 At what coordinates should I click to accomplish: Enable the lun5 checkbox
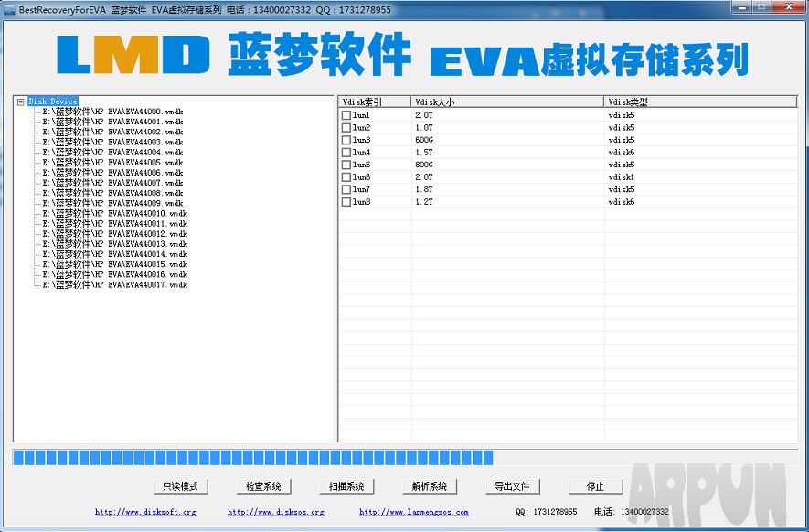point(346,165)
